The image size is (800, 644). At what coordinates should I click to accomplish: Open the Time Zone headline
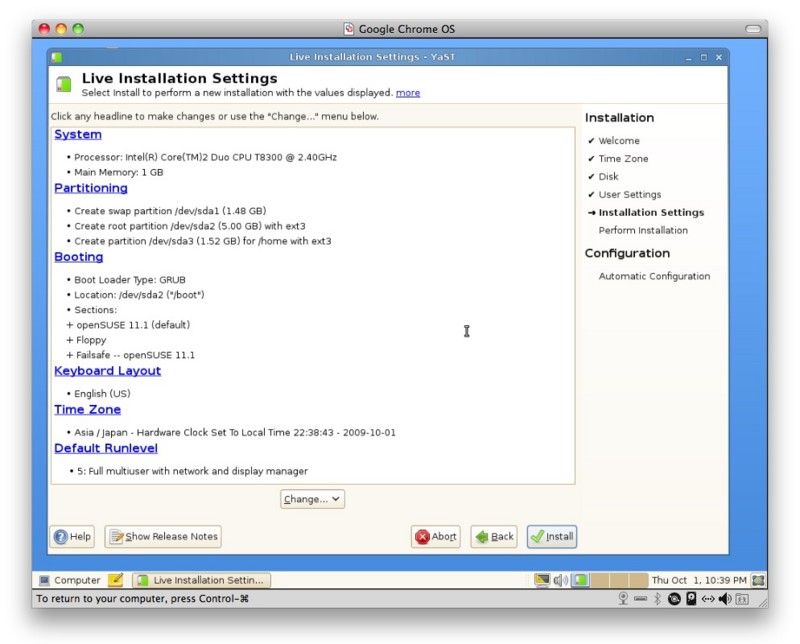(88, 410)
